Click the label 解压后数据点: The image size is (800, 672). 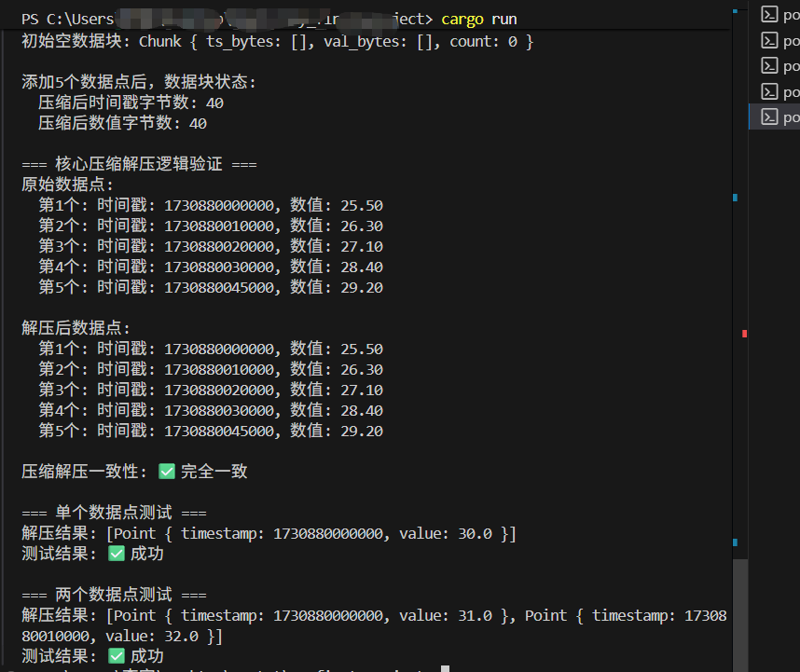[76, 328]
